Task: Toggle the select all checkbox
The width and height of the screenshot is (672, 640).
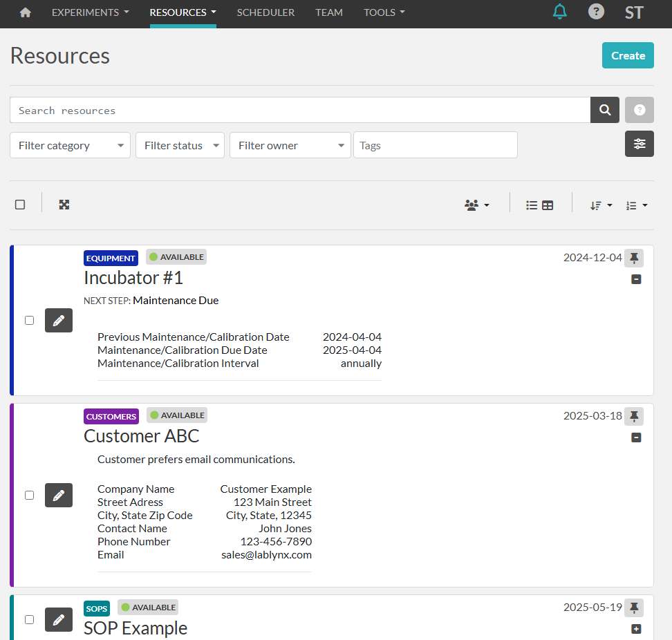Action: (20, 205)
